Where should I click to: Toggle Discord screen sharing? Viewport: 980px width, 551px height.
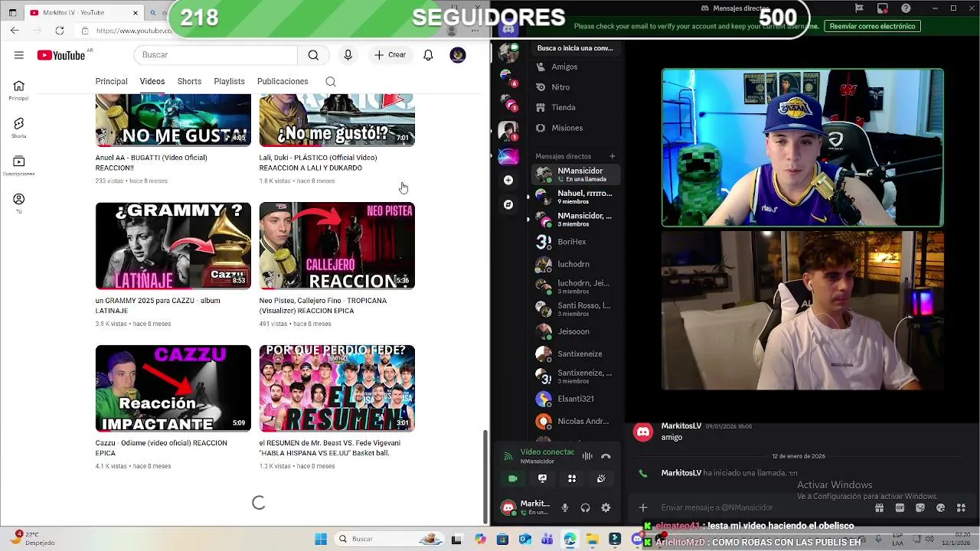click(x=542, y=478)
